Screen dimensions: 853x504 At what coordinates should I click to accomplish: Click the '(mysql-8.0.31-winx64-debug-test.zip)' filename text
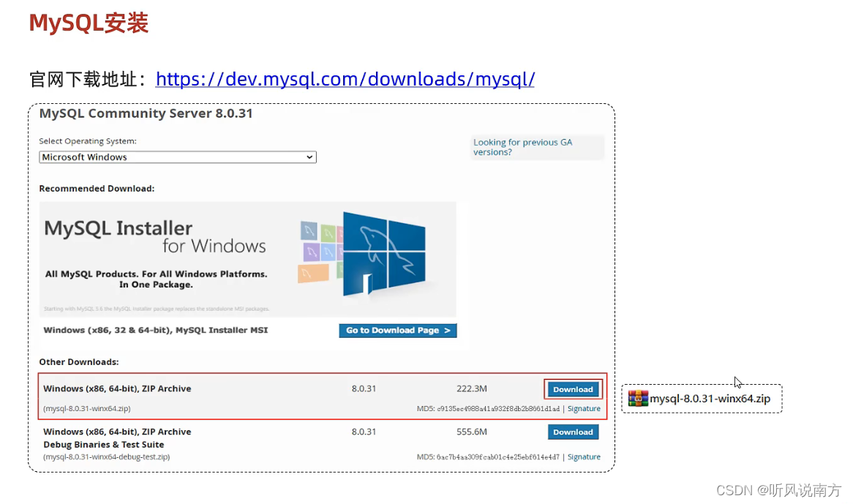point(107,456)
